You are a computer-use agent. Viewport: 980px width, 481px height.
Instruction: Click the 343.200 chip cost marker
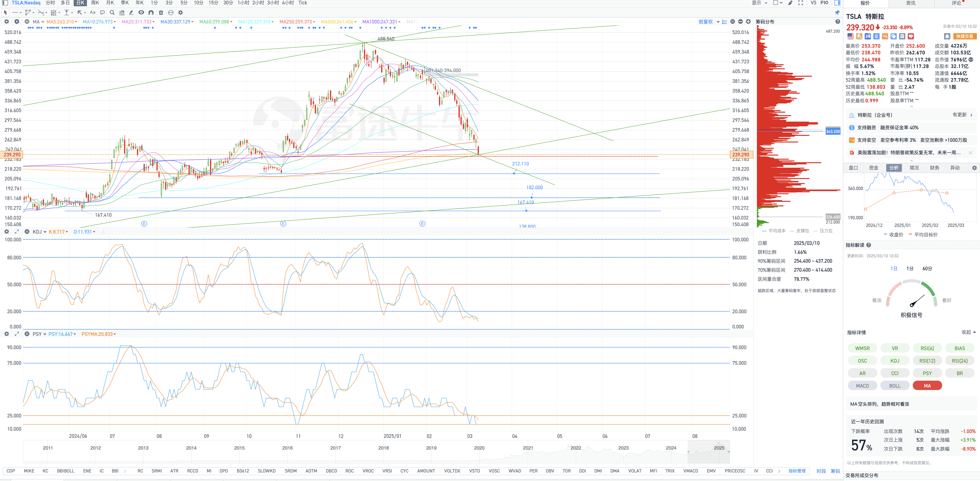point(833,131)
